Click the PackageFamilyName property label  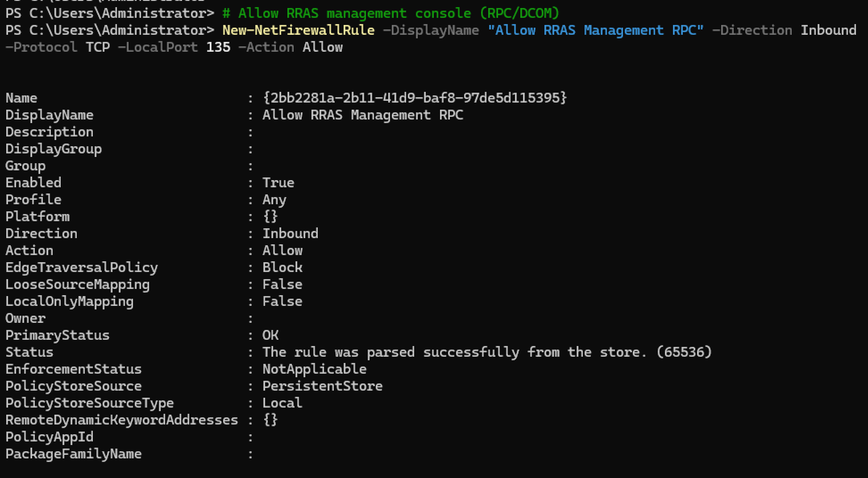73,453
